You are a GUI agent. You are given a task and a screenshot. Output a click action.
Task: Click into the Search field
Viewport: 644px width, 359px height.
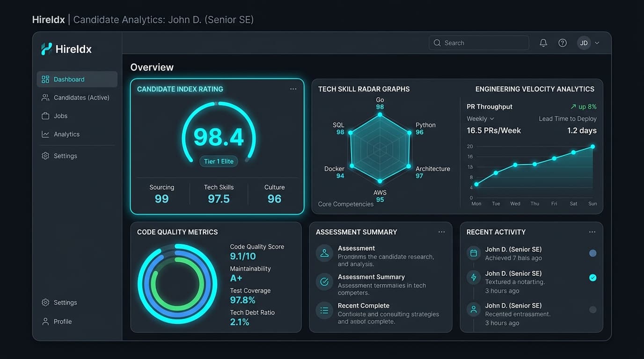pos(479,43)
